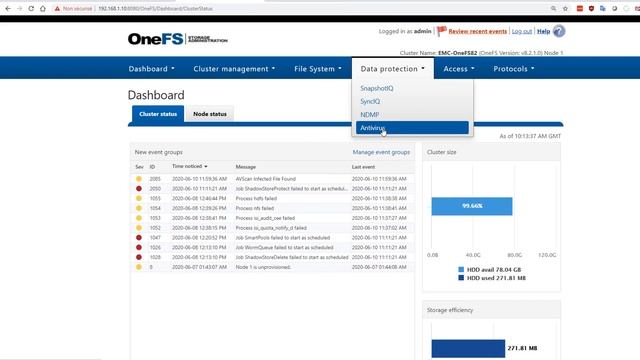The width and height of the screenshot is (640, 360).
Task: Click severity icon for isi_quota_notify_d failed event
Action: [139, 228]
